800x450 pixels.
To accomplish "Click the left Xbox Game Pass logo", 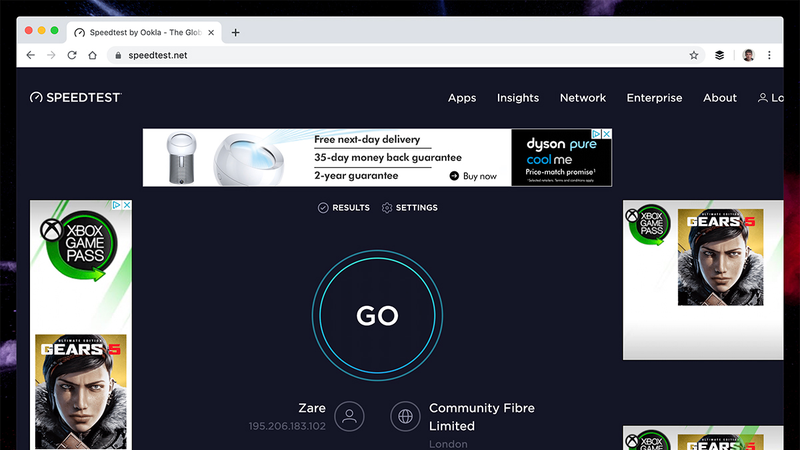I will [x=80, y=245].
